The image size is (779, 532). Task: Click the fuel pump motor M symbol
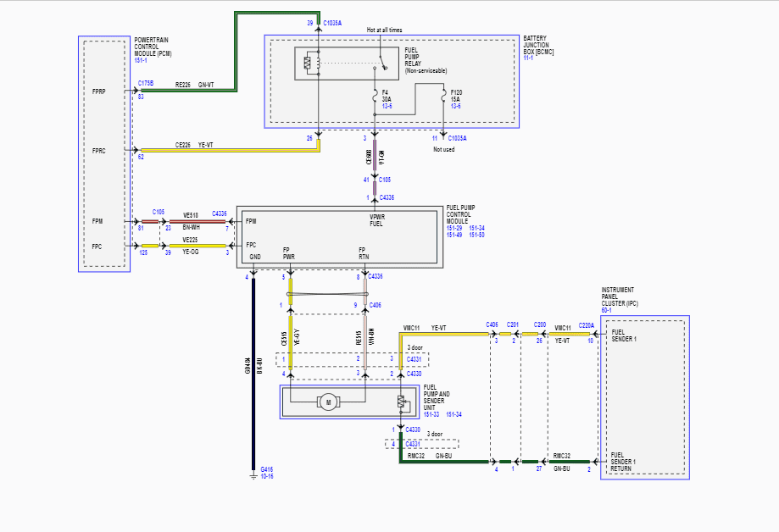[328, 402]
